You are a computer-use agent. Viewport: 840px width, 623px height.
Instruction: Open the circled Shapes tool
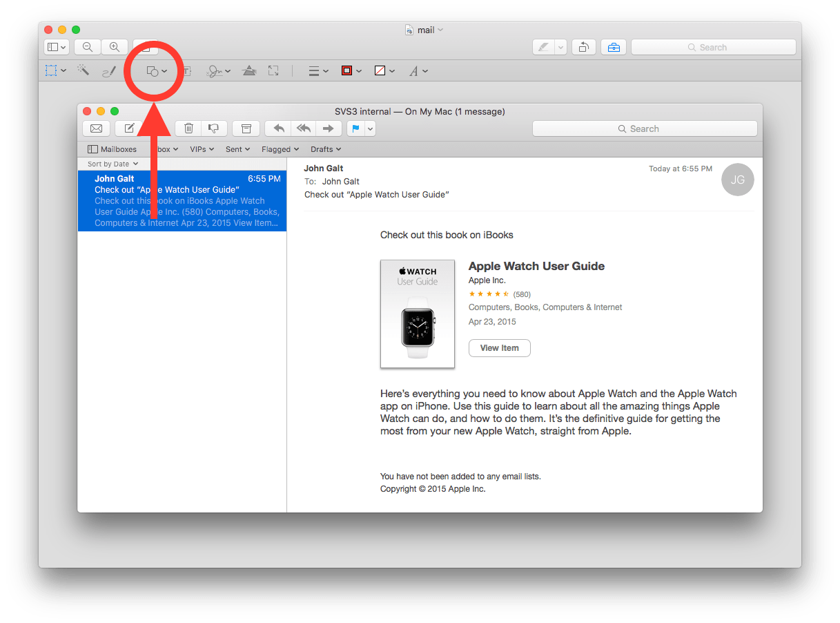coord(153,70)
